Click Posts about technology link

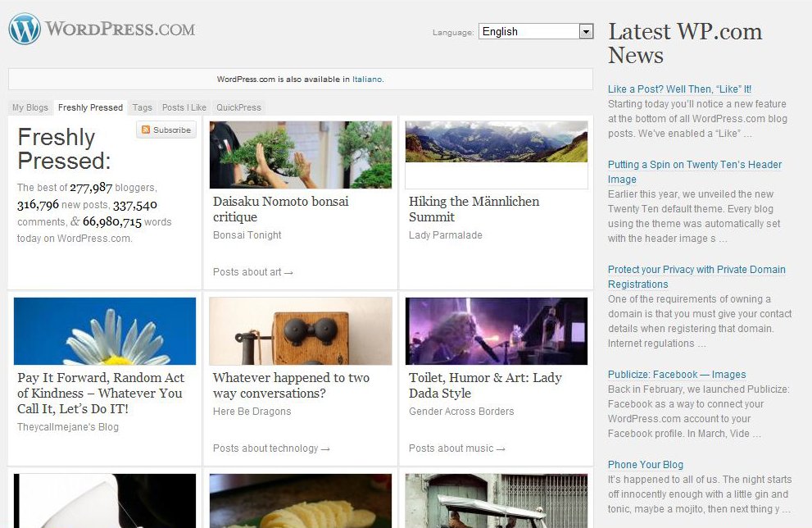(271, 448)
